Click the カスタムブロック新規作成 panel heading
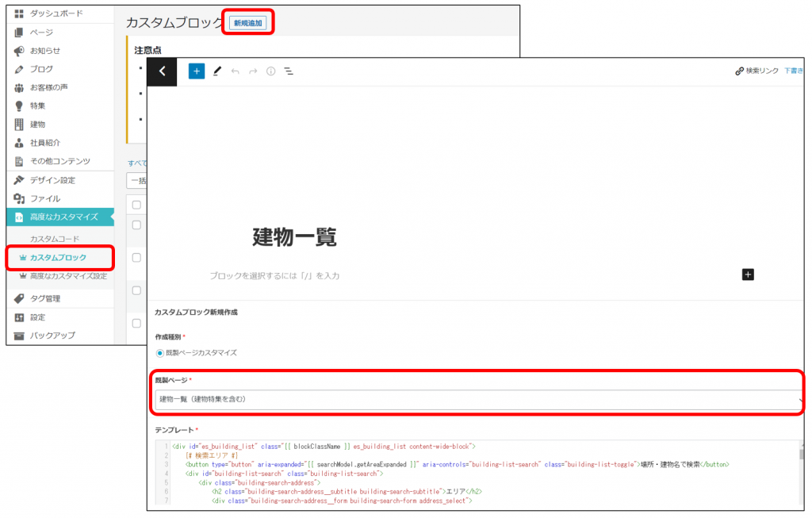 point(196,313)
